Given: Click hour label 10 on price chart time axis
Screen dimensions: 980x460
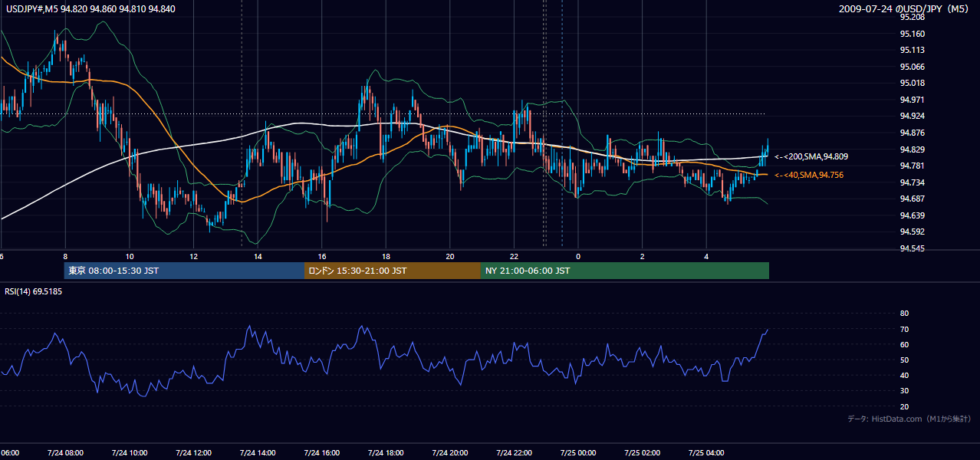Looking at the screenshot, I should click(x=130, y=257).
